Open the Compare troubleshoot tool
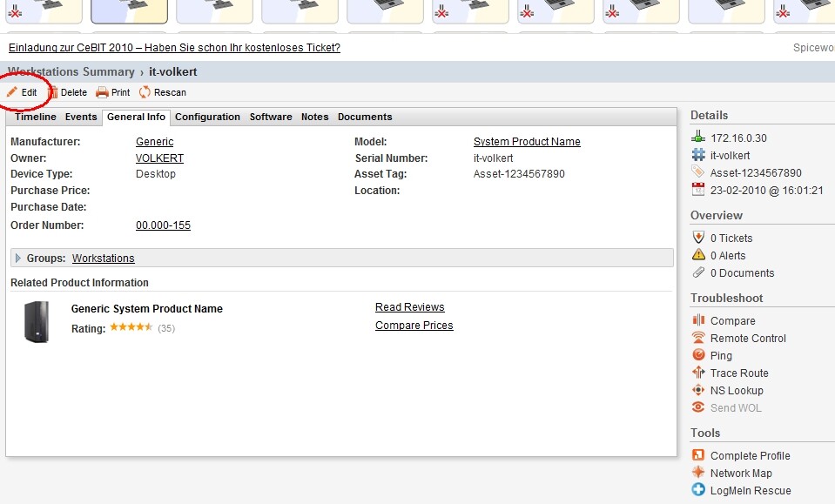This screenshot has width=835, height=504. point(733,320)
